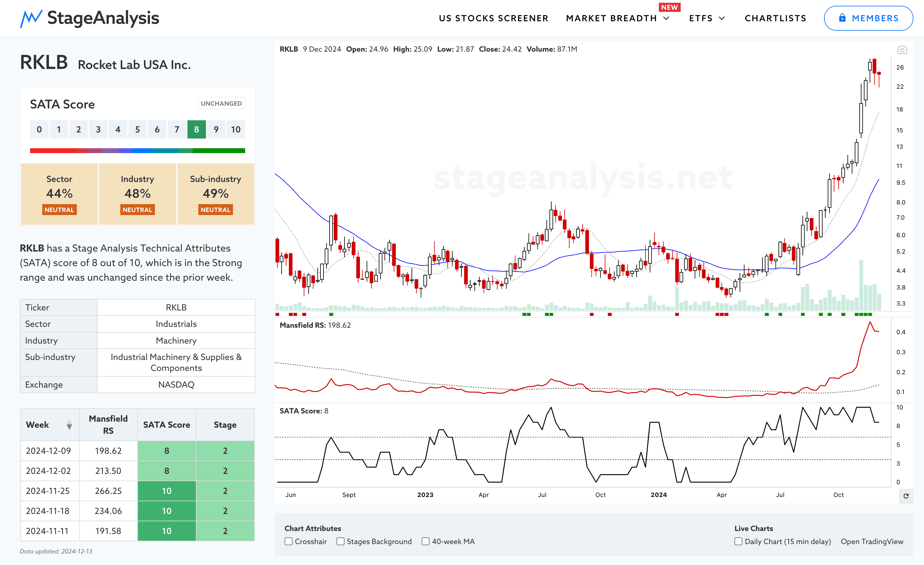The height and width of the screenshot is (565, 924).
Task: Click the 2023 marker on time axis
Action: tap(425, 495)
